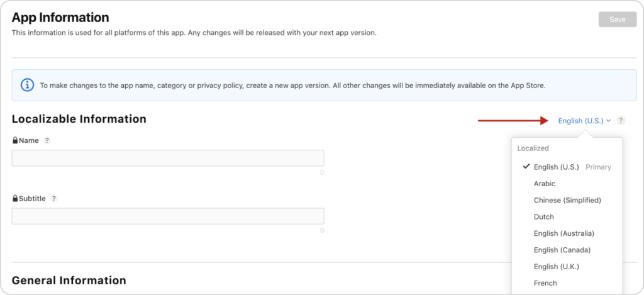The width and height of the screenshot is (644, 295).
Task: Click into the Subtitle text field
Action: [x=167, y=216]
